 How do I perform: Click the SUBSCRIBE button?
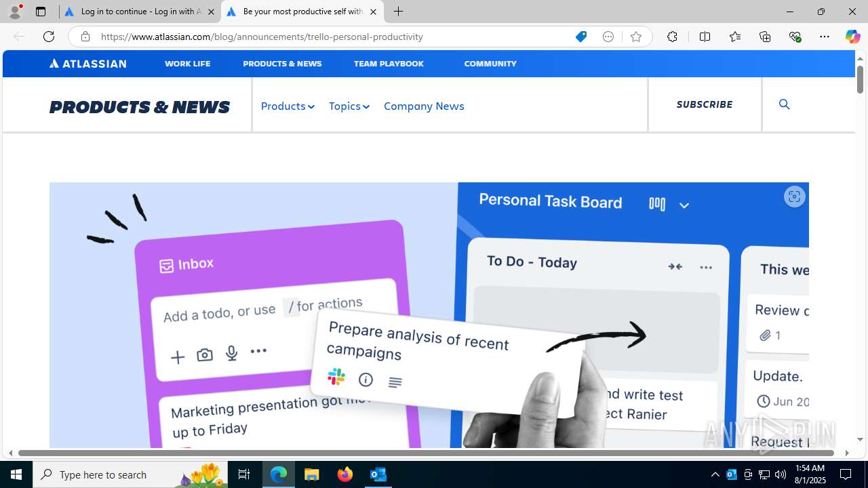coord(705,104)
